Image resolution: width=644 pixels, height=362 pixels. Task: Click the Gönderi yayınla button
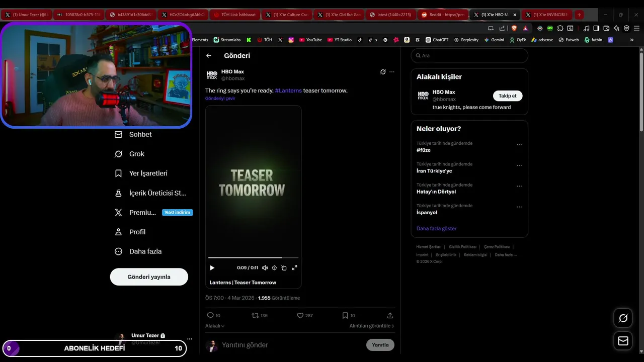(149, 277)
